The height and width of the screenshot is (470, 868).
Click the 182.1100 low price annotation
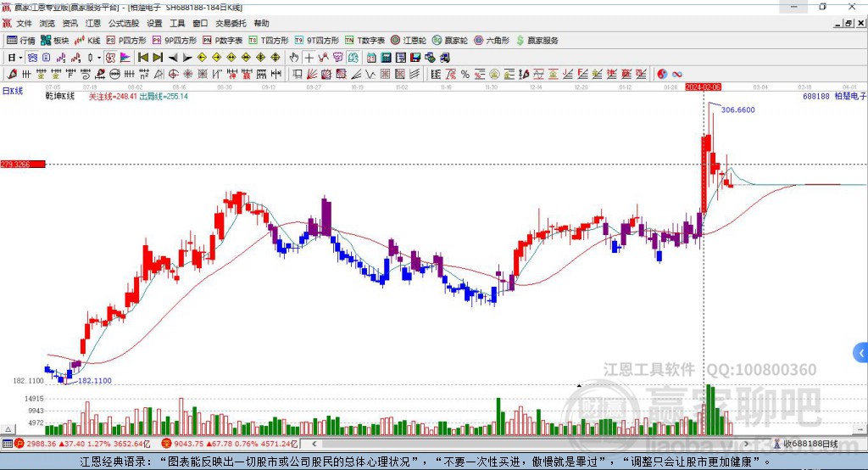[95, 381]
